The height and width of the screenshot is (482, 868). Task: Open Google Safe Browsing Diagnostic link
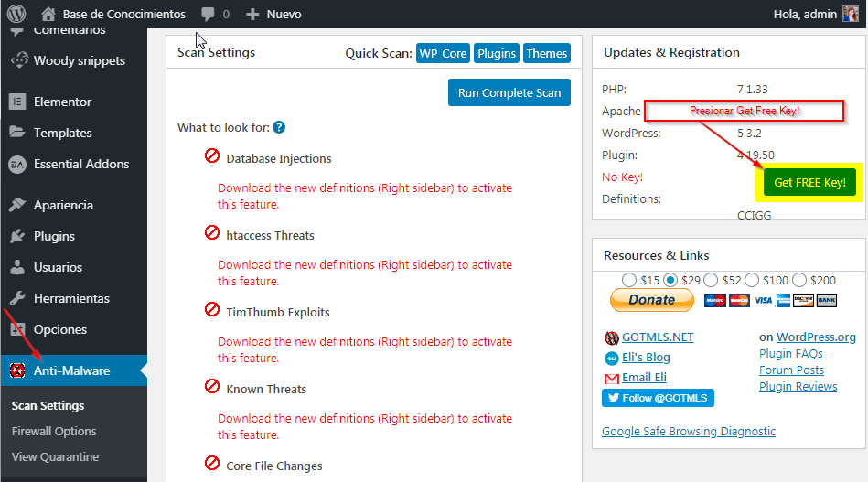(x=688, y=431)
